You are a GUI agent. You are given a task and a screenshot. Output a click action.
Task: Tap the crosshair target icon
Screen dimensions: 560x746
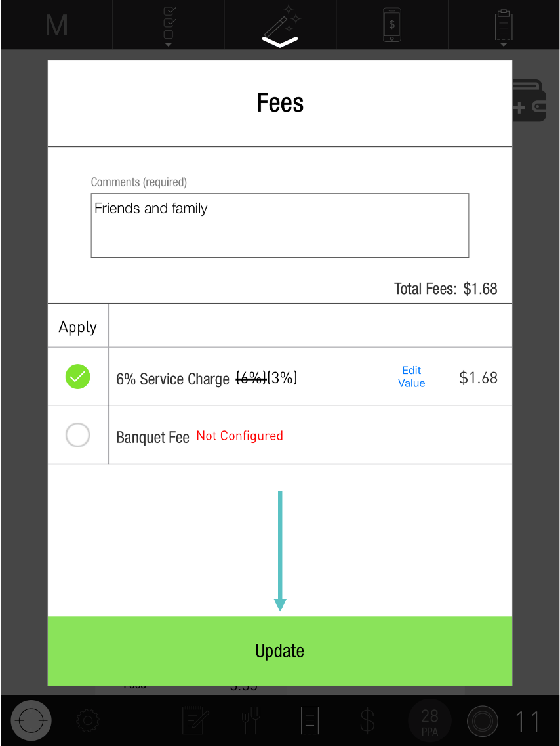click(x=31, y=720)
